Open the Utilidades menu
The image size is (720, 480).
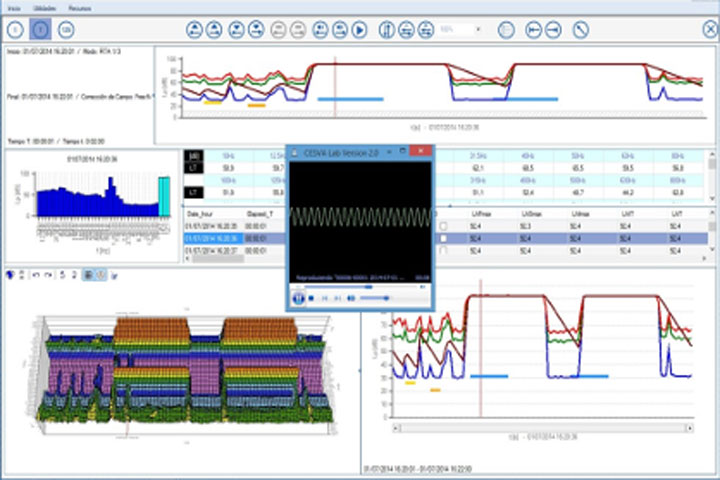tap(44, 7)
